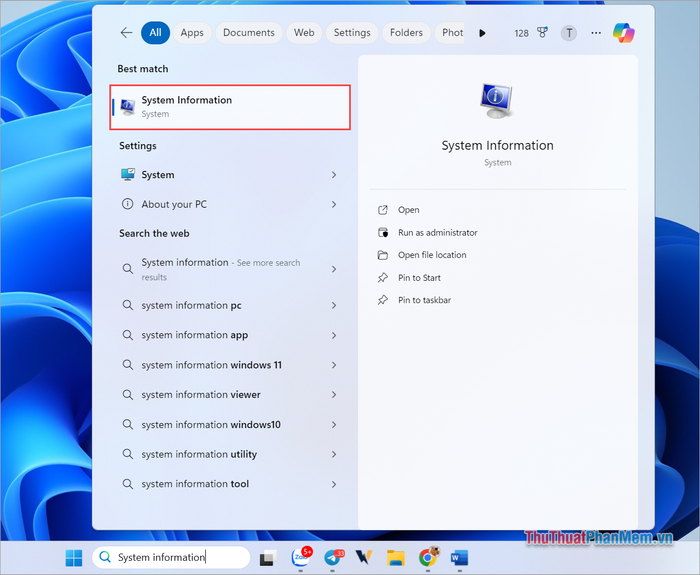This screenshot has width=700, height=575.
Task: Choose Pin to Start
Action: click(x=419, y=278)
